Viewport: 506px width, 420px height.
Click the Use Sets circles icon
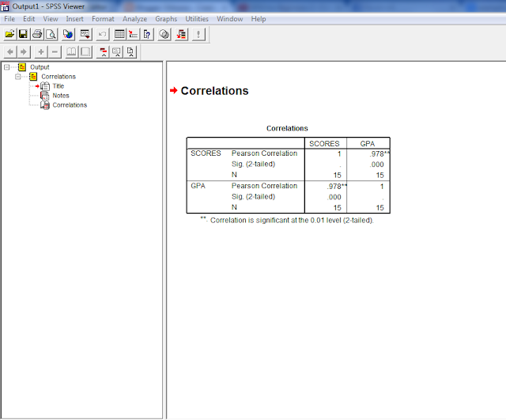[x=164, y=34]
